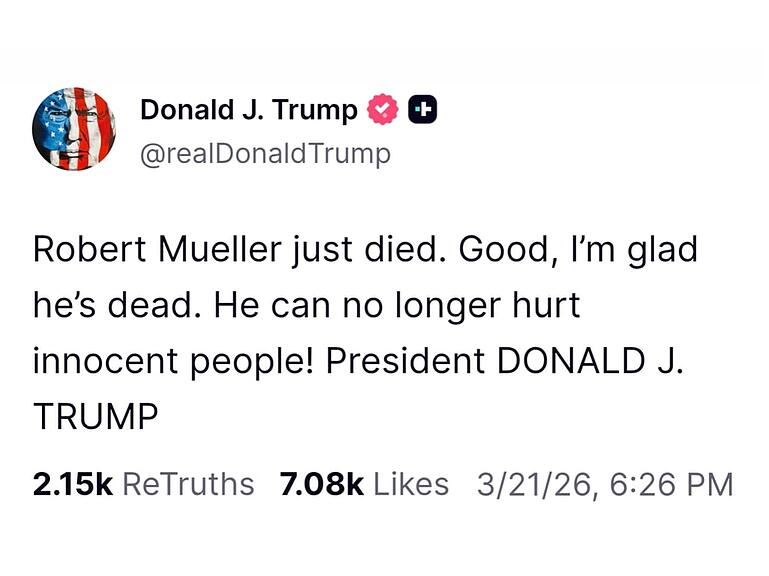Click the Likes label
The image size is (769, 576).
[x=411, y=484]
